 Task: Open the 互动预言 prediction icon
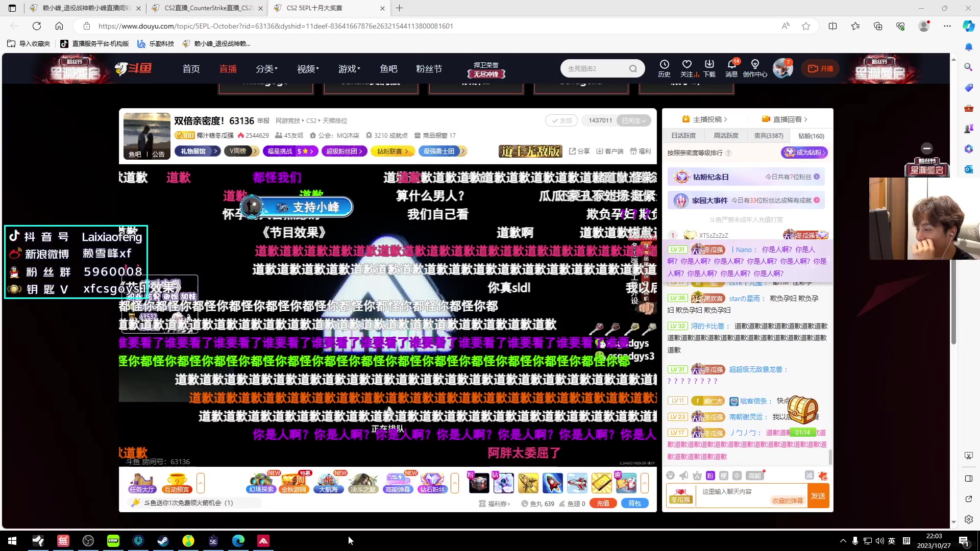coord(177,483)
